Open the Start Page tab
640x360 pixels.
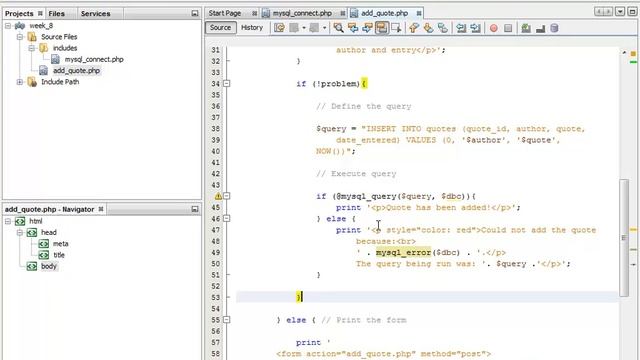coord(225,13)
